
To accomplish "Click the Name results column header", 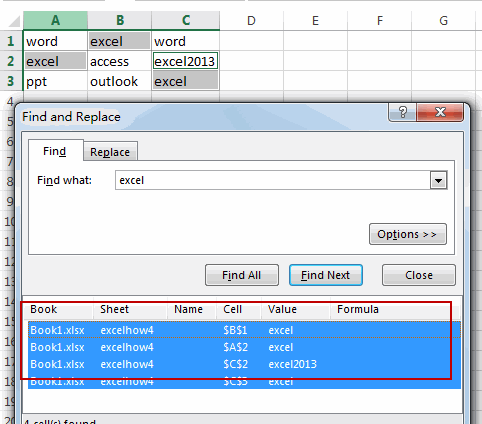I will pos(192,309).
